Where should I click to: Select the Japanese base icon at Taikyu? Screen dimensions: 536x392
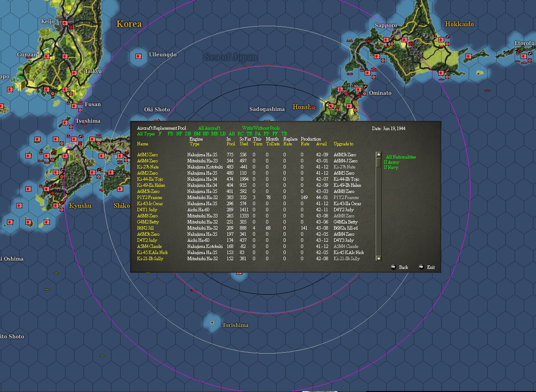click(x=74, y=73)
